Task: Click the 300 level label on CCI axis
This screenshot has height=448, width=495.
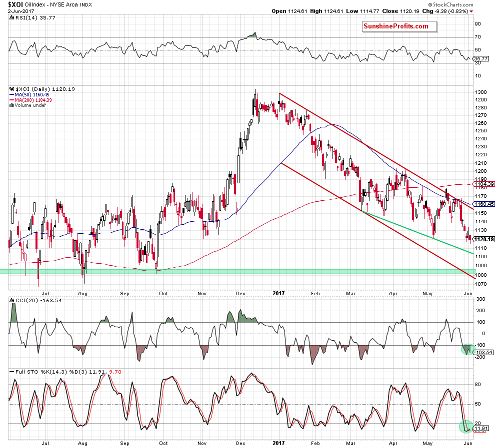Action: (x=481, y=299)
